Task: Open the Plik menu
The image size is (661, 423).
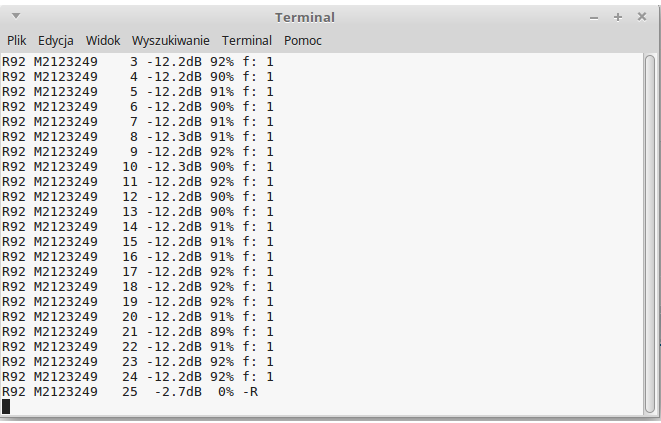Action: tap(16, 40)
